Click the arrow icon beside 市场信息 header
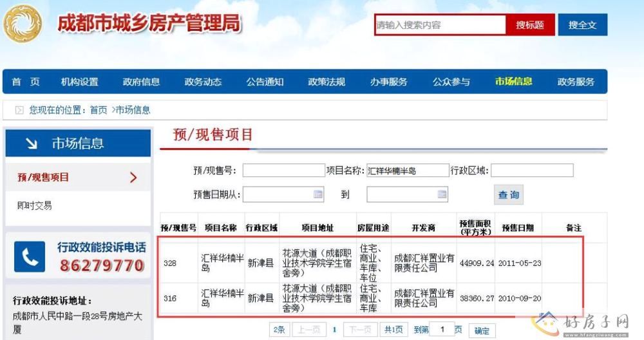The width and height of the screenshot is (644, 340). [31, 144]
